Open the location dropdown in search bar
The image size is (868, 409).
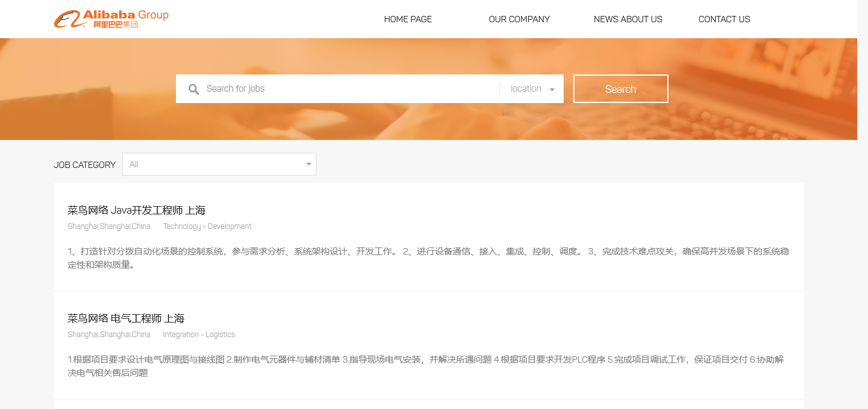(x=526, y=89)
